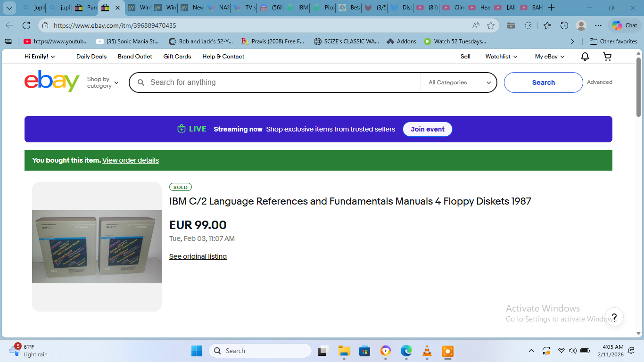Open the Daily Deals menu item
The width and height of the screenshot is (644, 362).
coord(91,57)
